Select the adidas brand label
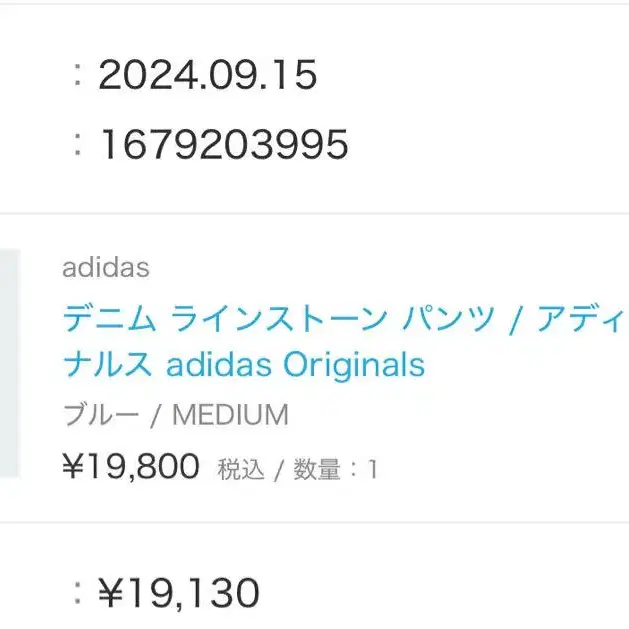The width and height of the screenshot is (629, 629). (106, 268)
